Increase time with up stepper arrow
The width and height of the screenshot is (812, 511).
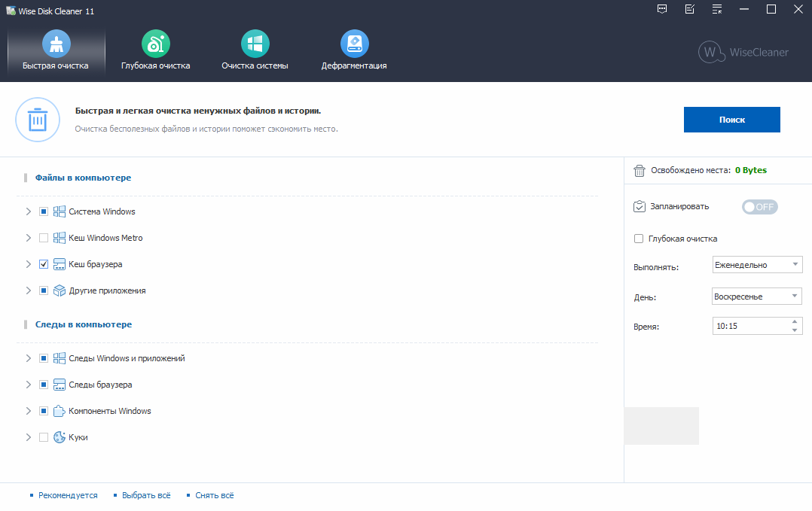pyautogui.click(x=795, y=321)
